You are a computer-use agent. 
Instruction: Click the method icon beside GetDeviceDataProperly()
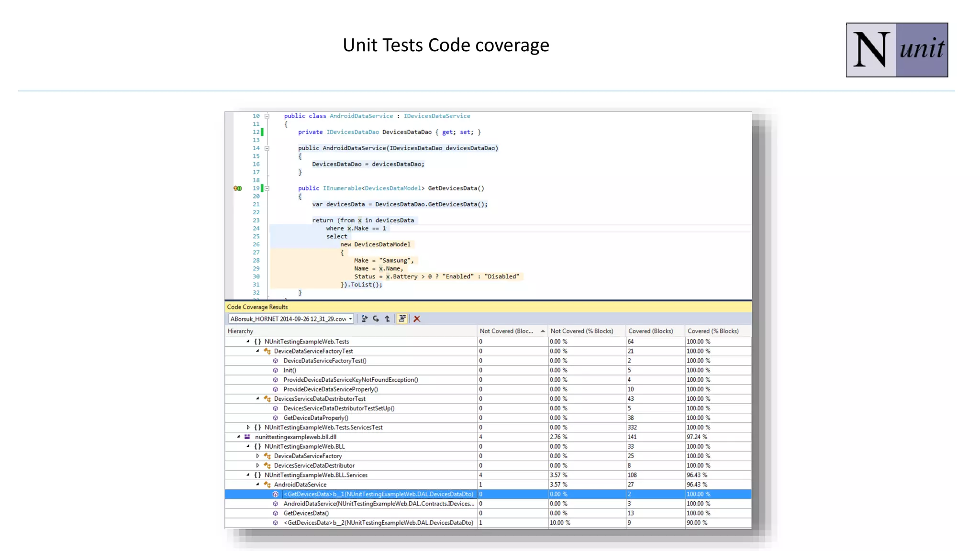[x=276, y=418]
